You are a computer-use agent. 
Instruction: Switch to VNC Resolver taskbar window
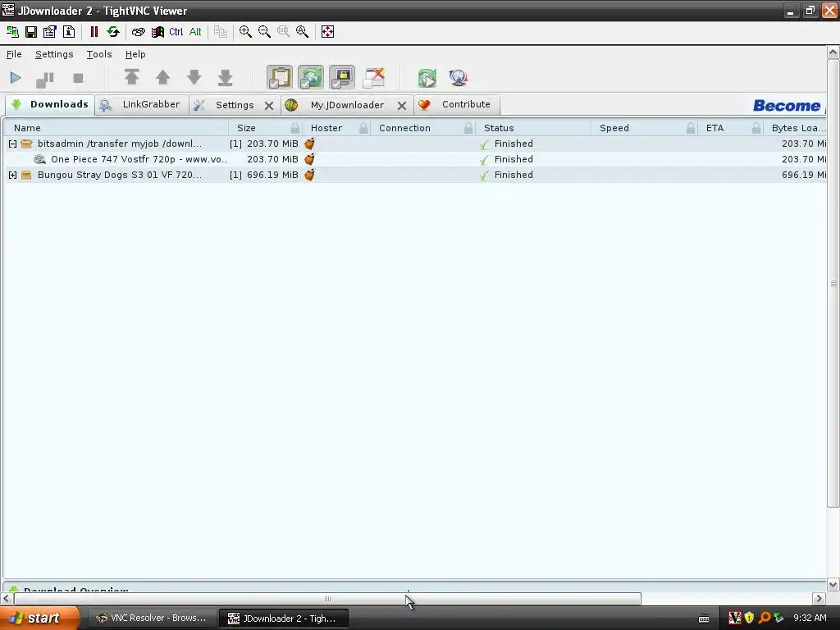[152, 619]
